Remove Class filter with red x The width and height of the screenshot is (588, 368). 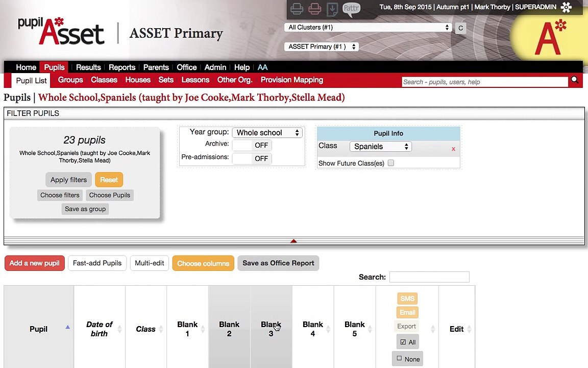click(453, 149)
